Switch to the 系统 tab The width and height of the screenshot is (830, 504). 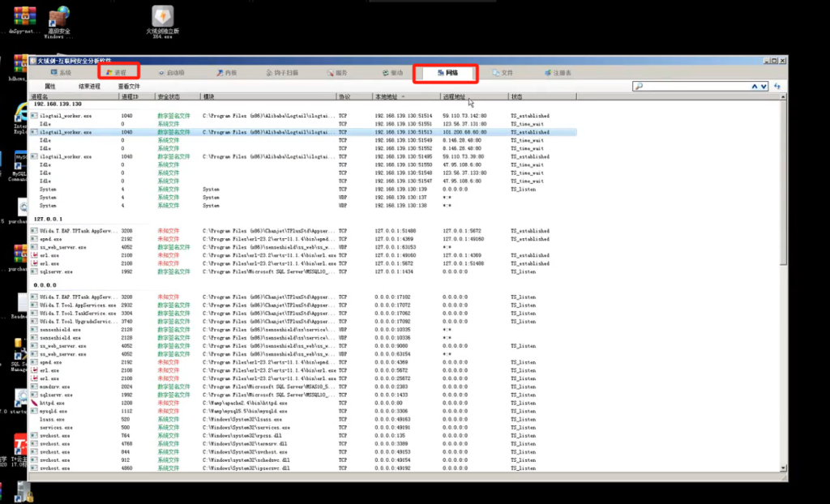[60, 73]
